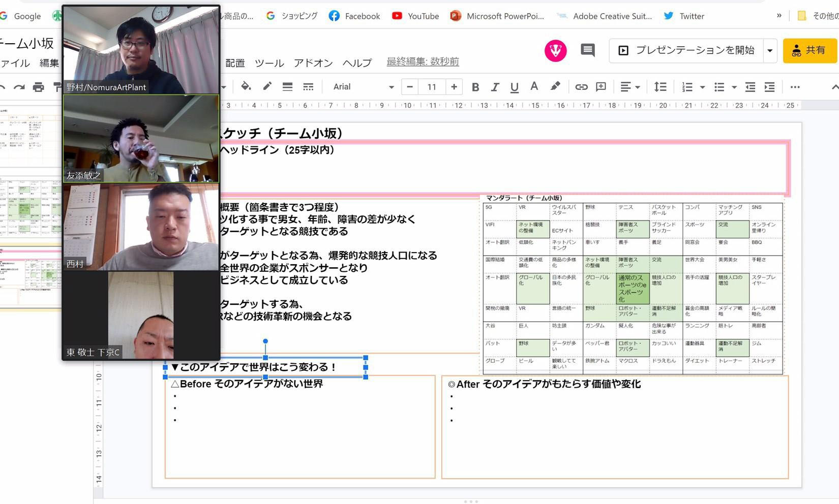Open the ショッピング bookmark
Viewport: 839px width, 504px height.
coord(291,16)
